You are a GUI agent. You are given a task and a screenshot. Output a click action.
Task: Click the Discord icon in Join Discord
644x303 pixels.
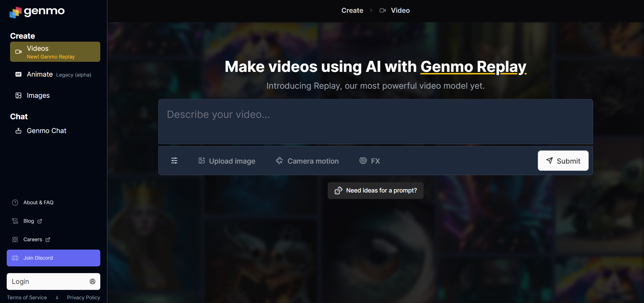pyautogui.click(x=15, y=258)
